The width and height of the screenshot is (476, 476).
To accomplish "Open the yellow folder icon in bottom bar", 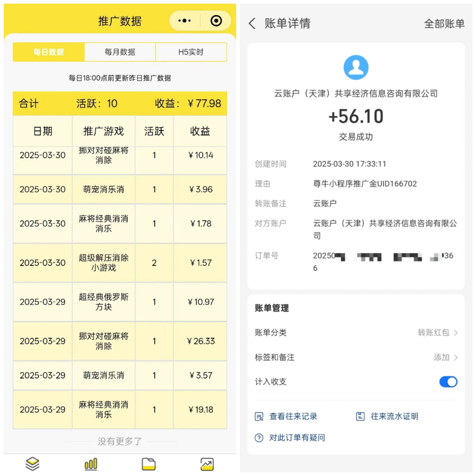I will pos(149,464).
